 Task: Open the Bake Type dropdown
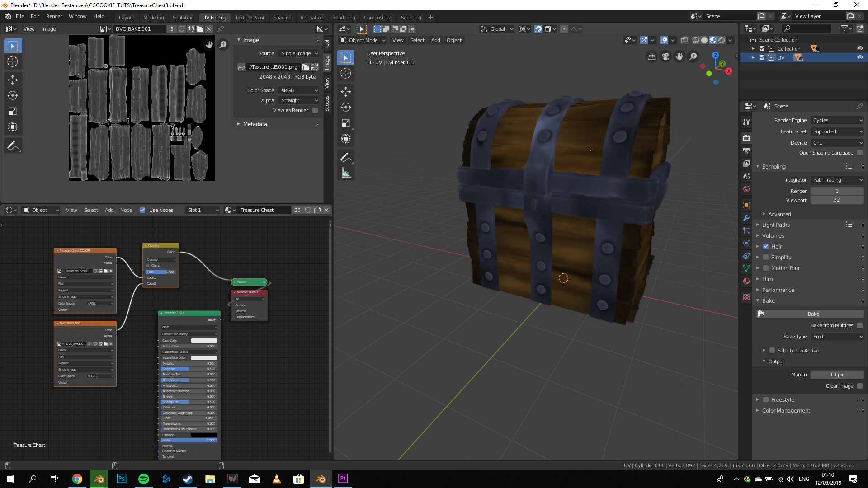coord(837,337)
